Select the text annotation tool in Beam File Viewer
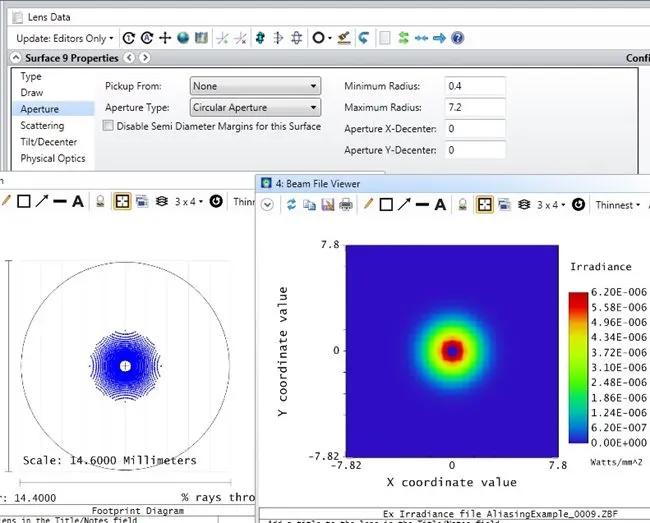The image size is (650, 523). tap(440, 204)
